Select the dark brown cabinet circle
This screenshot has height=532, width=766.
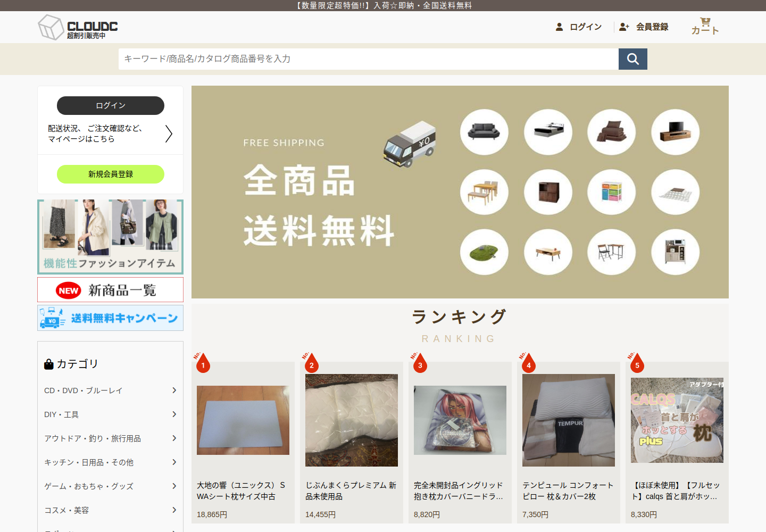point(548,192)
